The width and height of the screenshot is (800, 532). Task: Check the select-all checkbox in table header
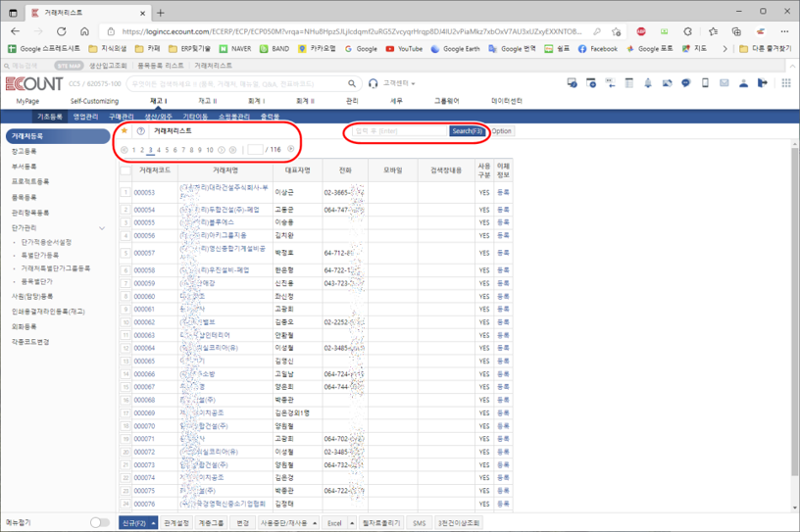click(x=125, y=170)
